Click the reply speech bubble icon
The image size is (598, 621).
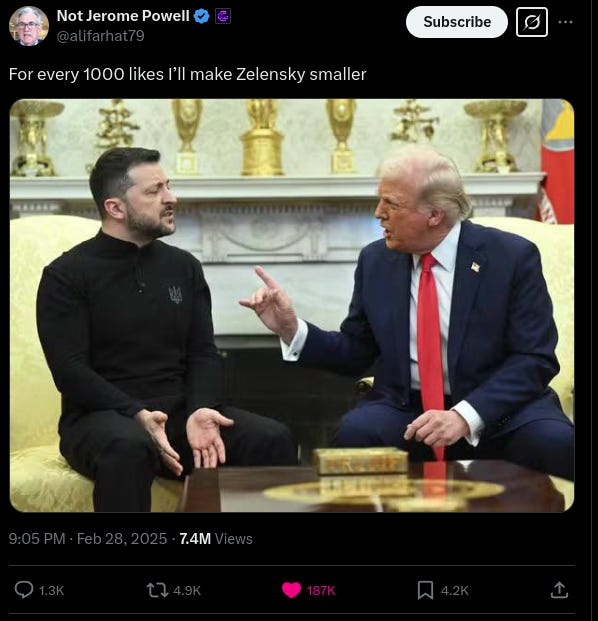24,589
